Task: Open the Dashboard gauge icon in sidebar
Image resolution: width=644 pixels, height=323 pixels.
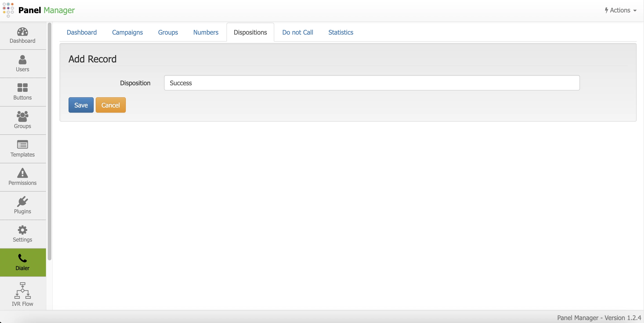Action: [x=22, y=32]
